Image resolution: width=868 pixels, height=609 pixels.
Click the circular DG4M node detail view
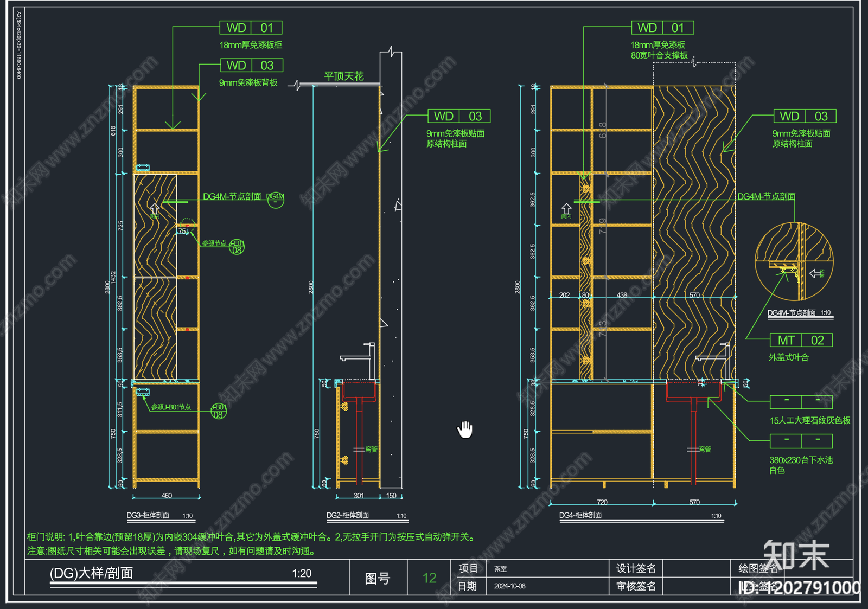794,261
